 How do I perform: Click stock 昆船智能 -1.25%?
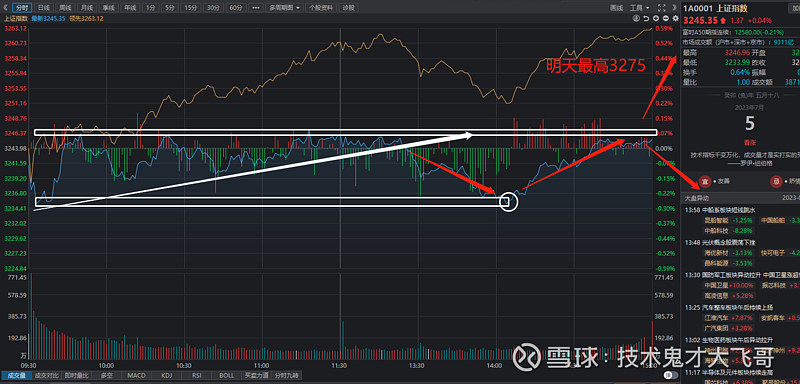click(x=729, y=221)
